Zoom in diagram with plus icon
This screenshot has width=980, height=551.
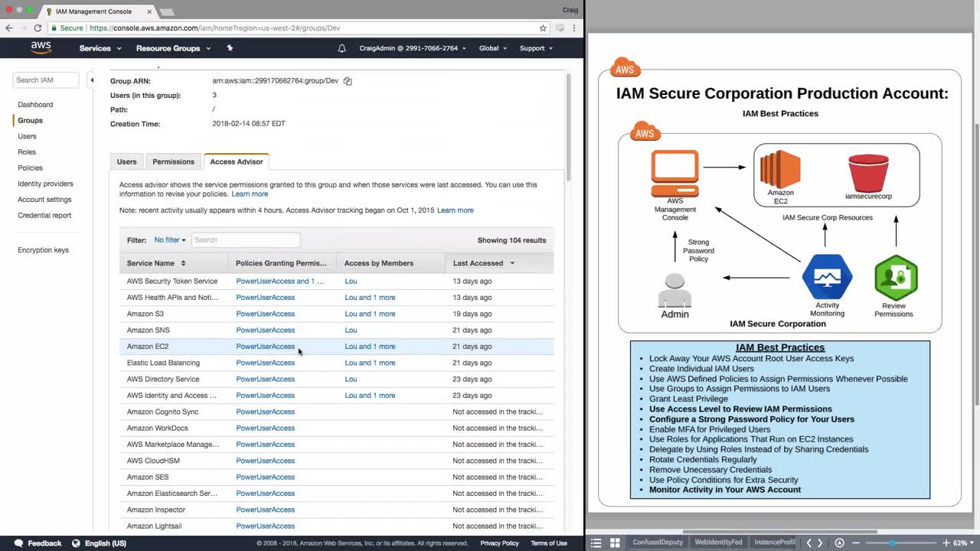pos(946,543)
